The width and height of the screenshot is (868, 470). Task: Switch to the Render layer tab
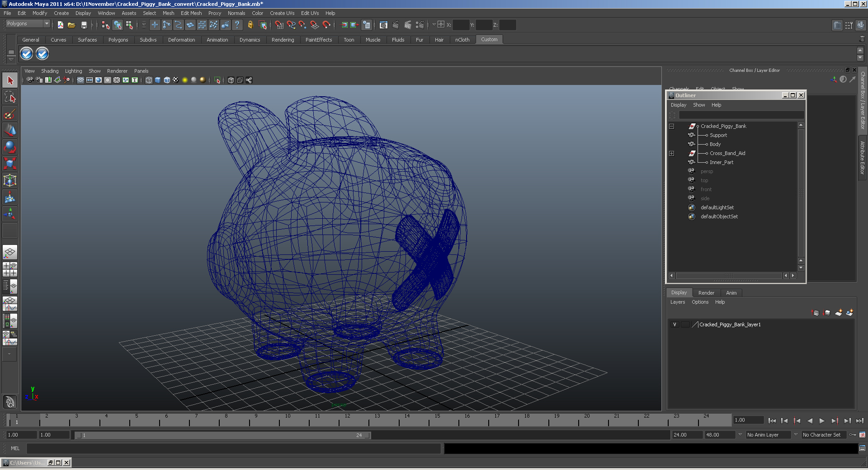(x=706, y=293)
